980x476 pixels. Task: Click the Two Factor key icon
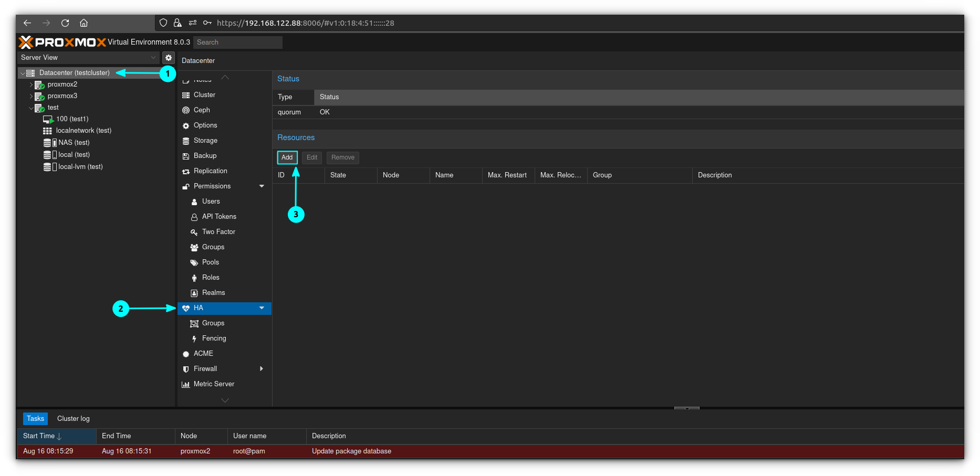pyautogui.click(x=194, y=232)
